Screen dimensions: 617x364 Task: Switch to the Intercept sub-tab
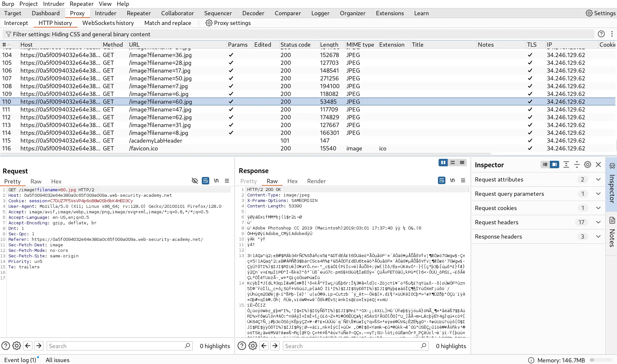tap(16, 23)
